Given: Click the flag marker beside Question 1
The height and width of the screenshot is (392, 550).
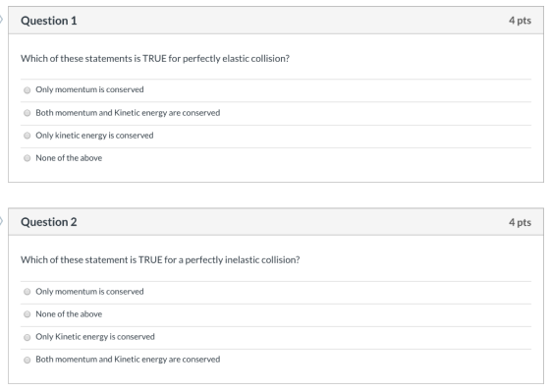Looking at the screenshot, I should coord(1,20).
